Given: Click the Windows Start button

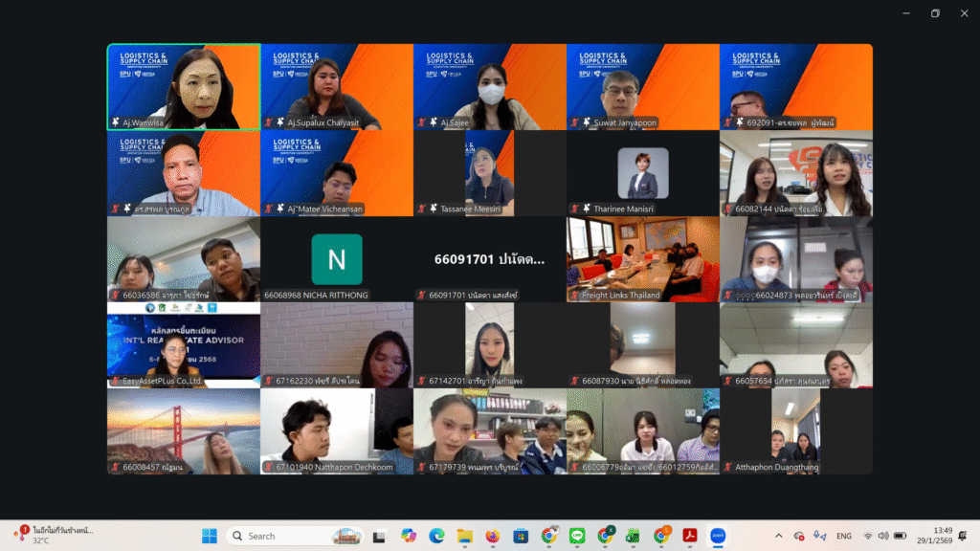Looking at the screenshot, I should [209, 536].
